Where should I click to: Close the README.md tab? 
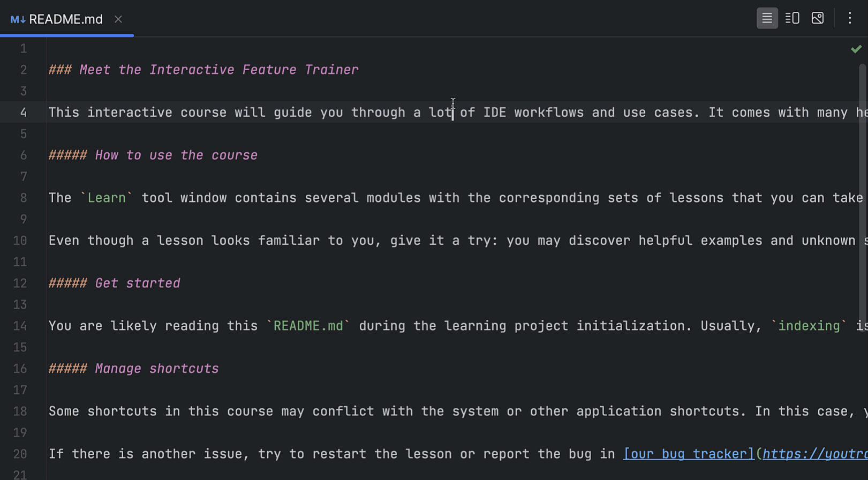pyautogui.click(x=118, y=19)
